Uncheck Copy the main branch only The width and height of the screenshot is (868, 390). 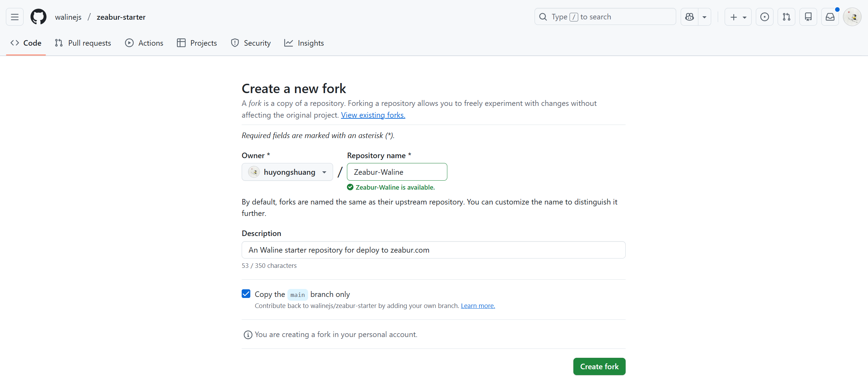(246, 294)
